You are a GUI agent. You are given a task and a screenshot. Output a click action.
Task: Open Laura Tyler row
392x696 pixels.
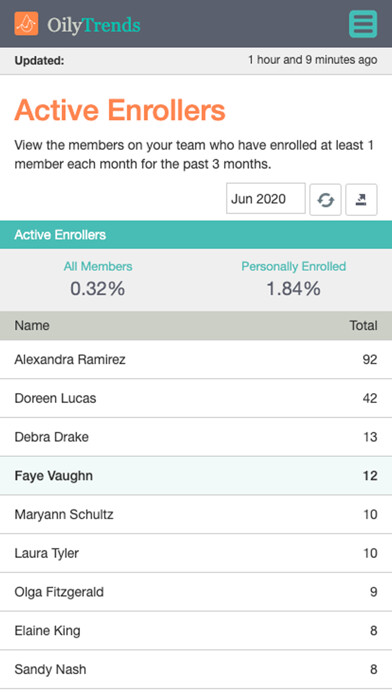tap(196, 553)
